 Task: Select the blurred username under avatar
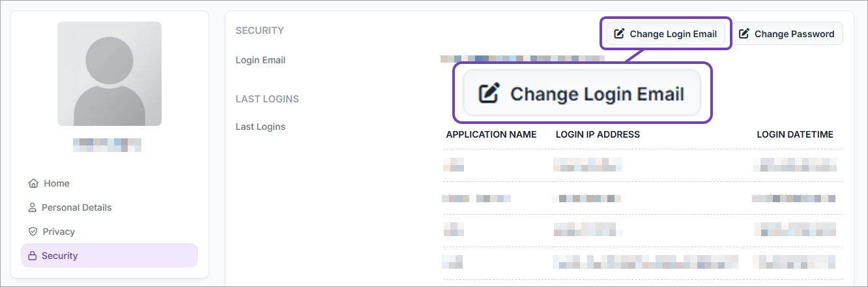pos(107,145)
